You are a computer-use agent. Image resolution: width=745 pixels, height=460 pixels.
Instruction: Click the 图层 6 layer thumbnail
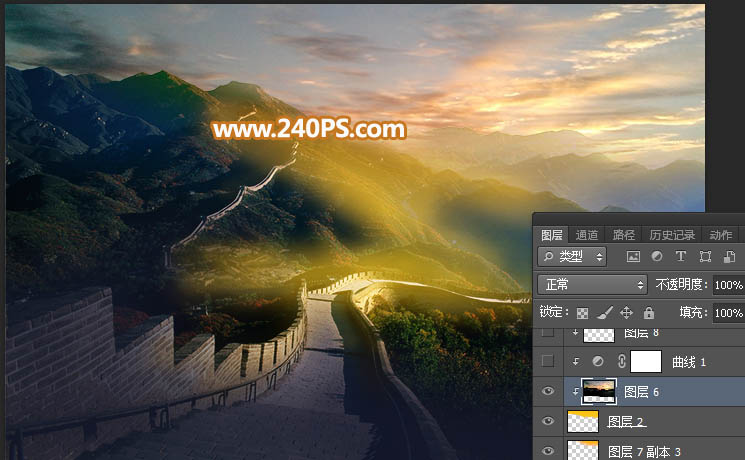pyautogui.click(x=598, y=391)
